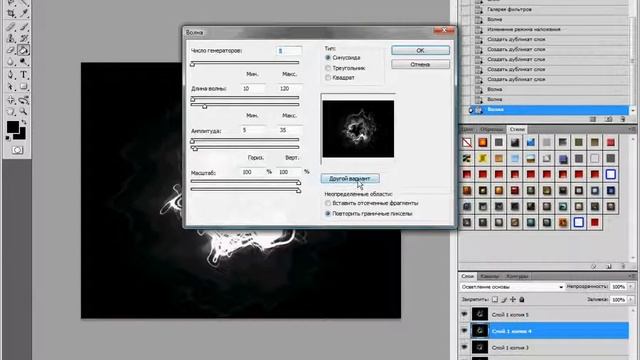Switch to the Контуры tab
640x360 pixels.
click(517, 276)
